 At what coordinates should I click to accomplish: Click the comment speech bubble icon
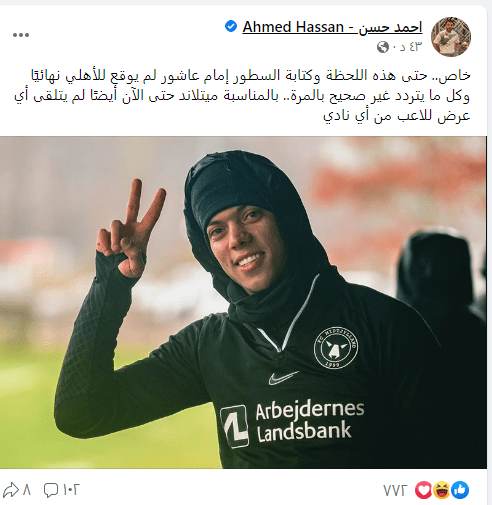(51, 490)
